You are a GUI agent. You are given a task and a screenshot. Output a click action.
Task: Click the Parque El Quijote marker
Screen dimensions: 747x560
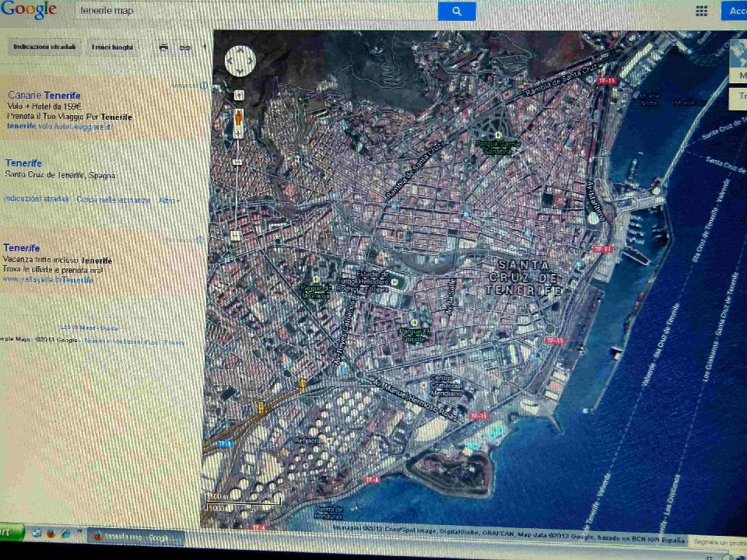click(414, 322)
